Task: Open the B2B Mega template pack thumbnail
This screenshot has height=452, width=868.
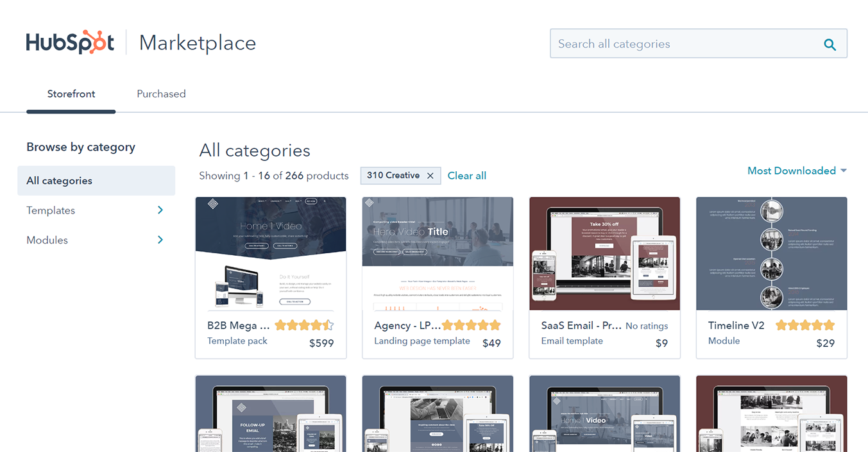Action: (x=271, y=254)
